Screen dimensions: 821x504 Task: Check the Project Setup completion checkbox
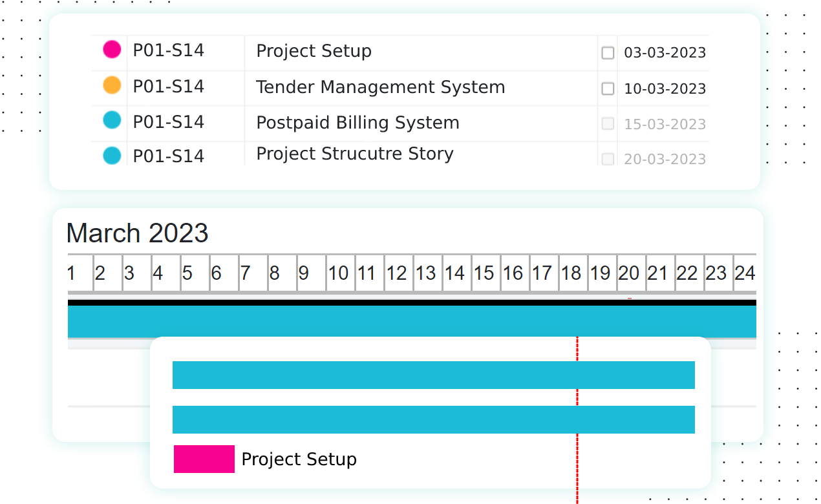pyautogui.click(x=608, y=53)
